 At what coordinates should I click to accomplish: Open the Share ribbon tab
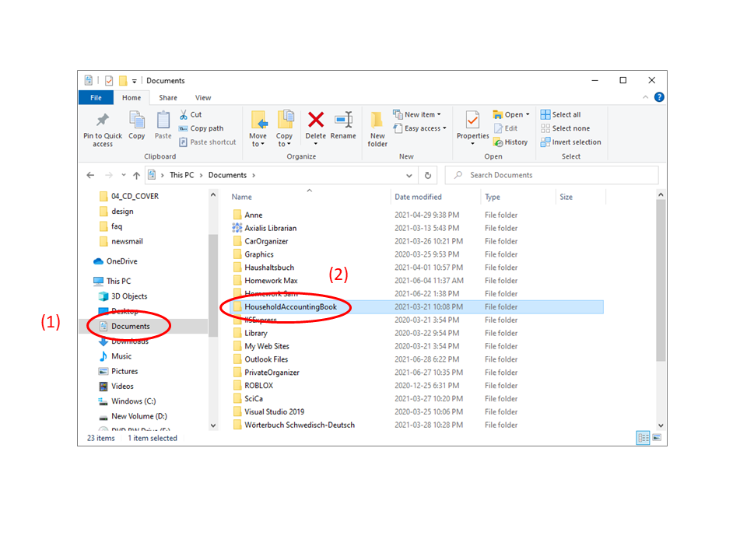168,98
